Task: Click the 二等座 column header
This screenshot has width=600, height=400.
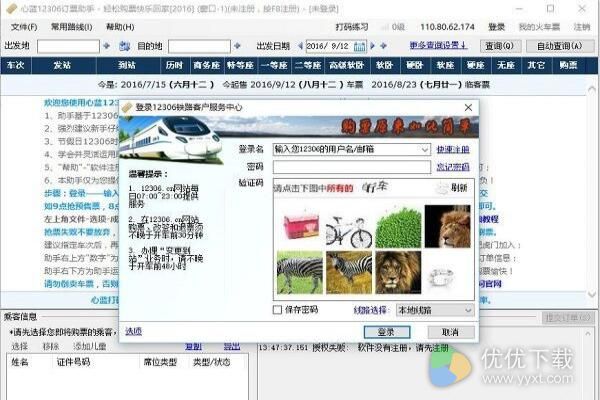Action: pos(308,65)
